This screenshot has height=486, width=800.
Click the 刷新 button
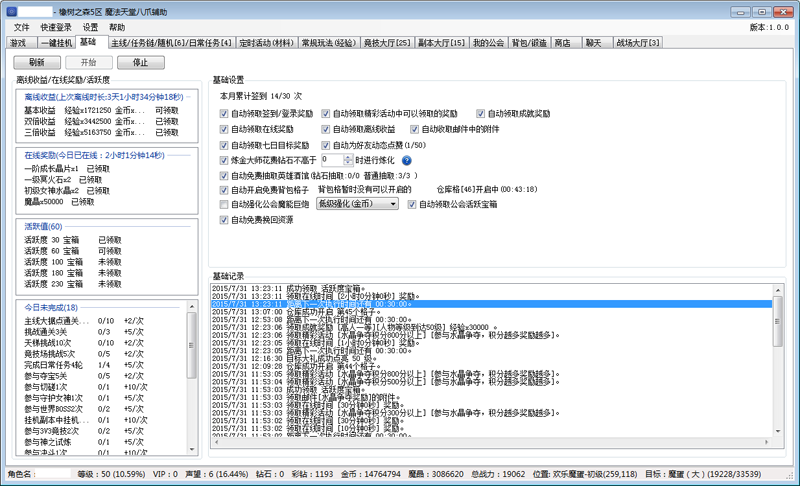coord(37,62)
